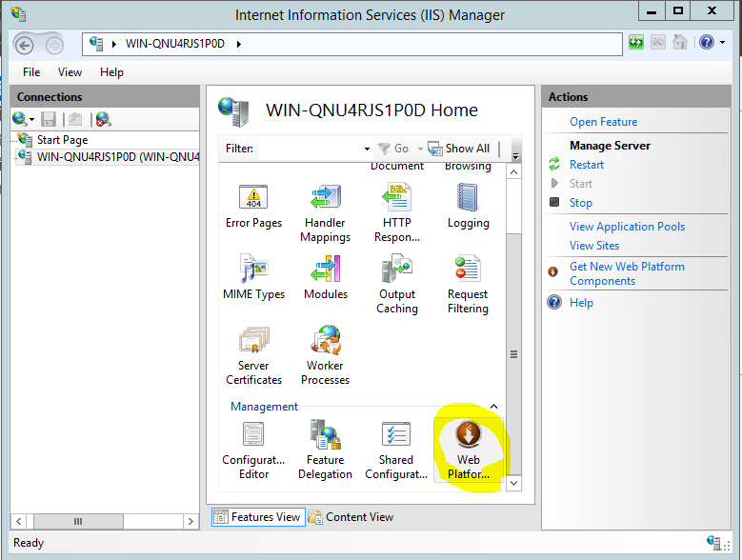742x560 pixels.
Task: Open Output Caching feature
Action: tap(397, 285)
